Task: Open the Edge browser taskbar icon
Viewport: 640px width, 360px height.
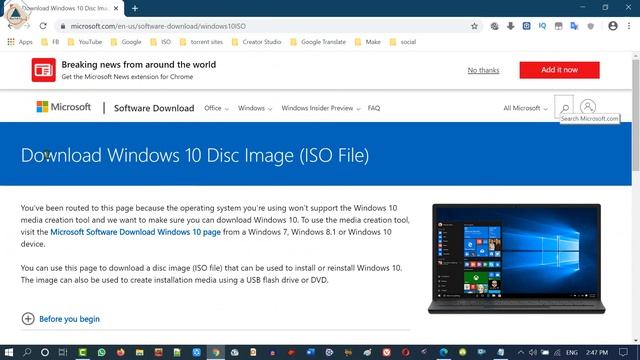Action: point(443,352)
